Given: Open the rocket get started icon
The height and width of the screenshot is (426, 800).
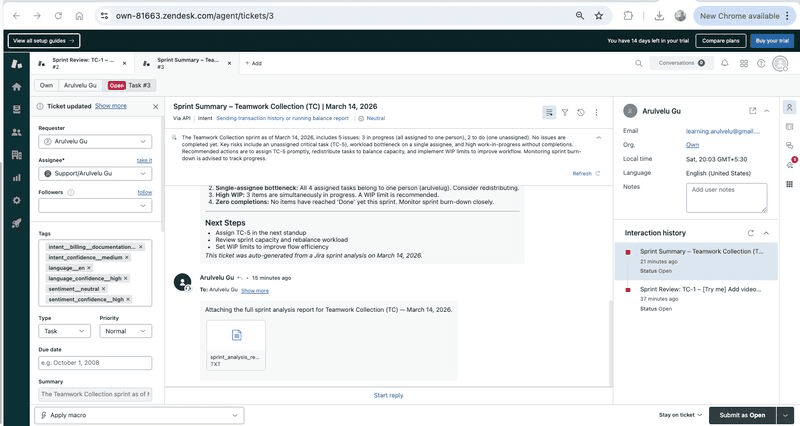Looking at the screenshot, I should (x=16, y=223).
